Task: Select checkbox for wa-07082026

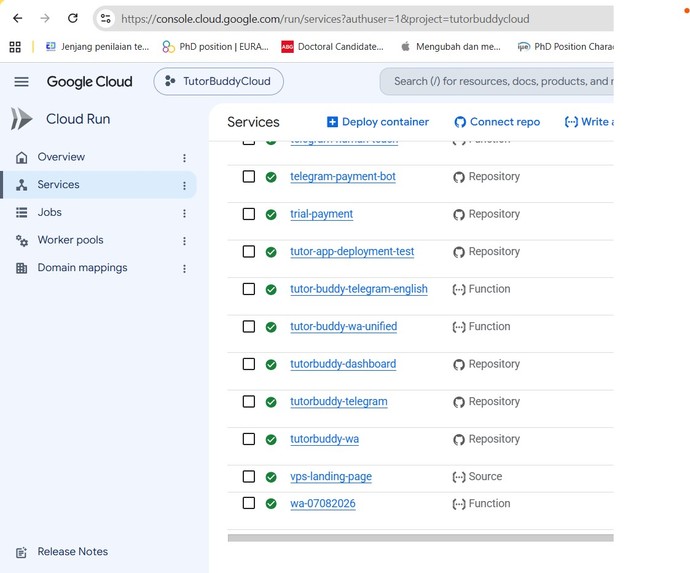Action: pos(249,503)
